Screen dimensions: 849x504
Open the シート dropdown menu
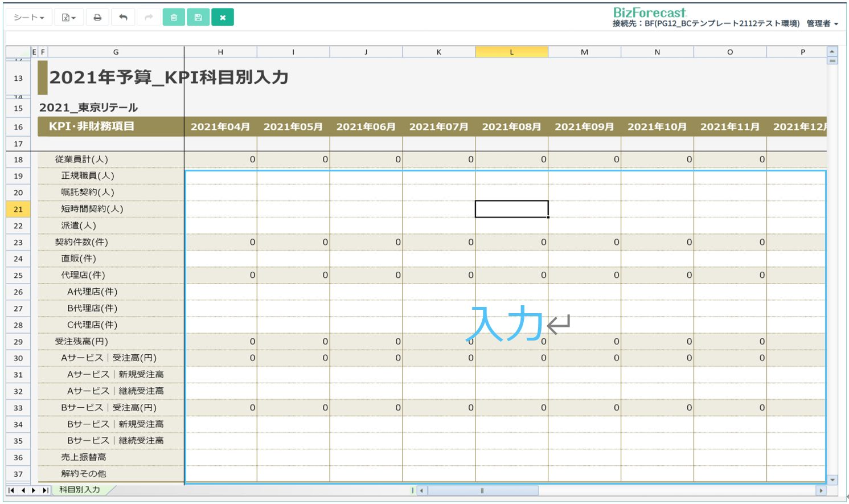tap(29, 18)
